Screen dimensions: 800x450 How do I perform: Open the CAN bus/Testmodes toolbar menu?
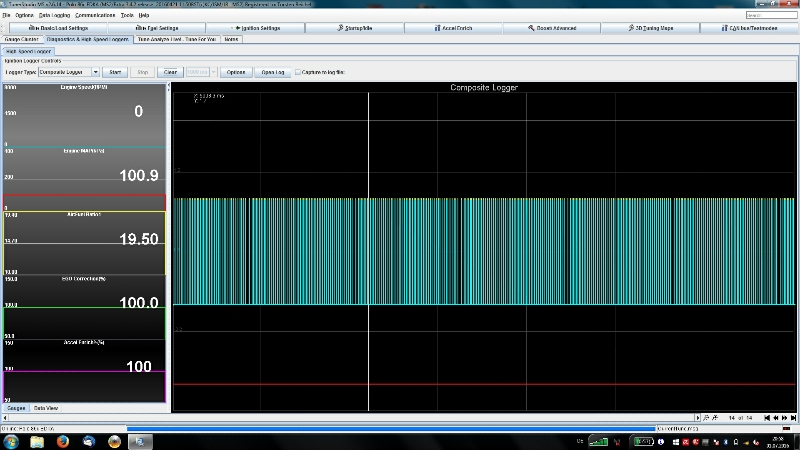749,28
